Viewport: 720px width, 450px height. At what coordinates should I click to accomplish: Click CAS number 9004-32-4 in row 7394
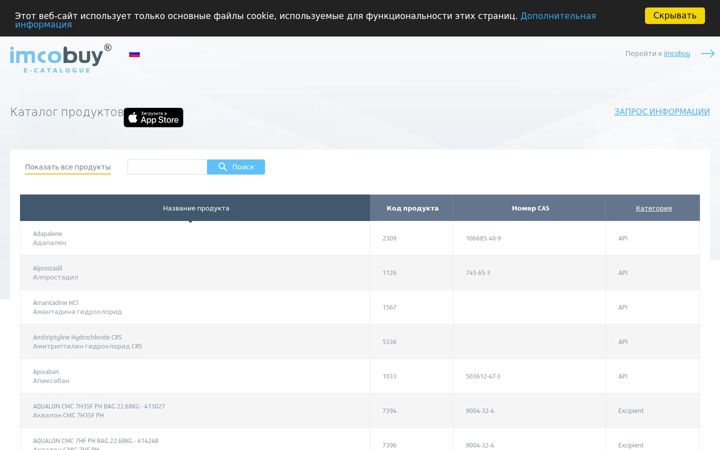click(x=480, y=411)
